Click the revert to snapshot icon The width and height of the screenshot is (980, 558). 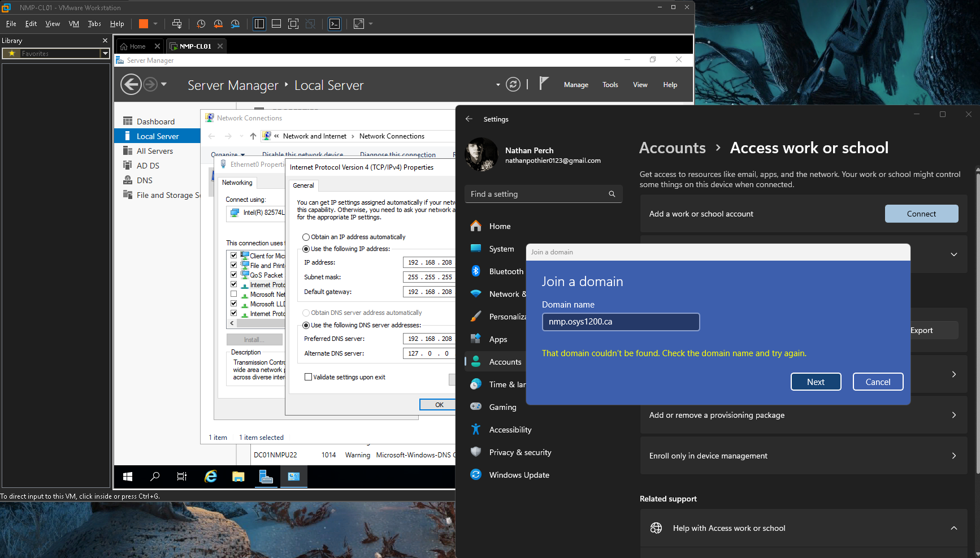click(x=218, y=24)
